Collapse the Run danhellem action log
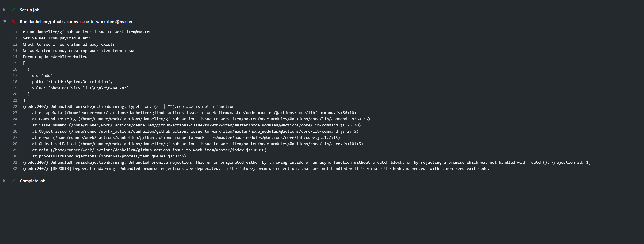Viewport: 644px width, 244px height. pos(5,22)
